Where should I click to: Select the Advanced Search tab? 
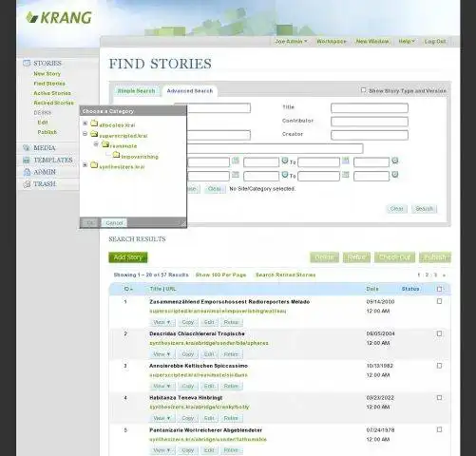(x=190, y=91)
